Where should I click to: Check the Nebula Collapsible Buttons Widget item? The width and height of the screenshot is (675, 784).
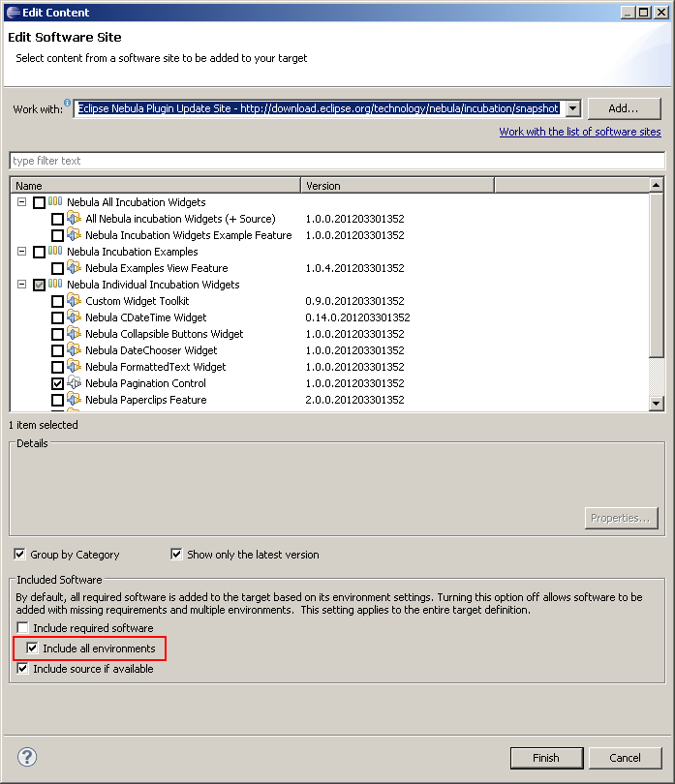click(57, 335)
